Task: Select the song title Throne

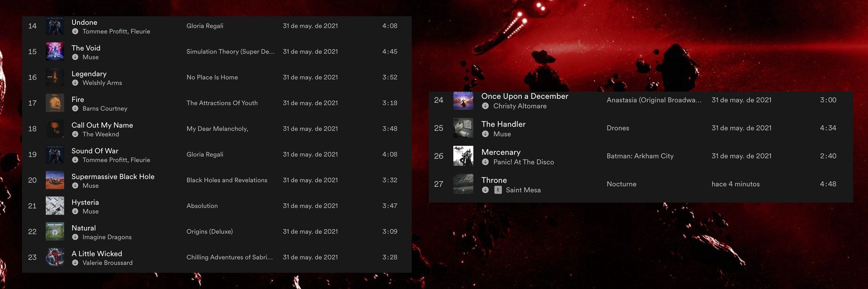Action: (x=494, y=180)
